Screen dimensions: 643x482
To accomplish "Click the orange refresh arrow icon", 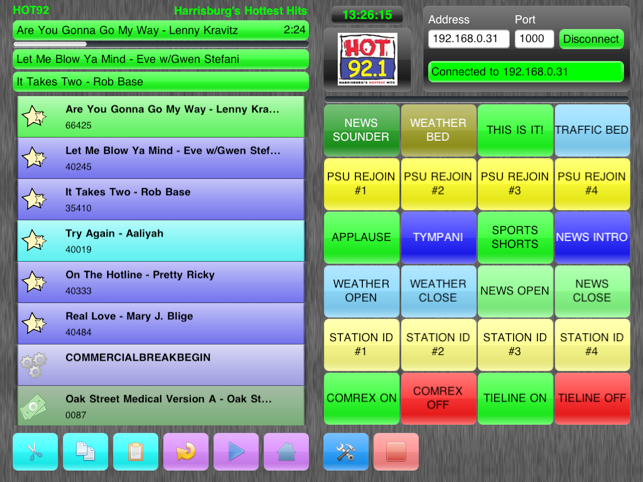I will pyautogui.click(x=186, y=452).
